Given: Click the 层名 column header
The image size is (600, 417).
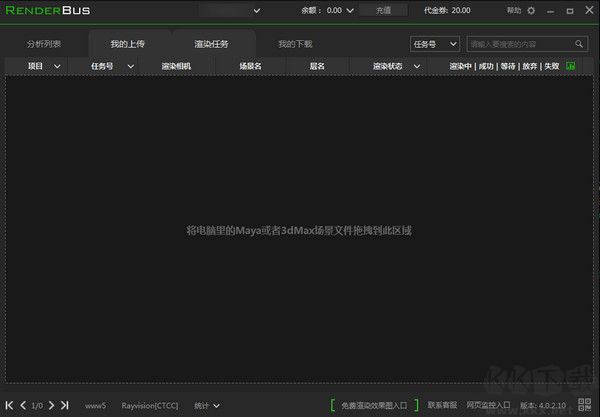Looking at the screenshot, I should point(317,66).
